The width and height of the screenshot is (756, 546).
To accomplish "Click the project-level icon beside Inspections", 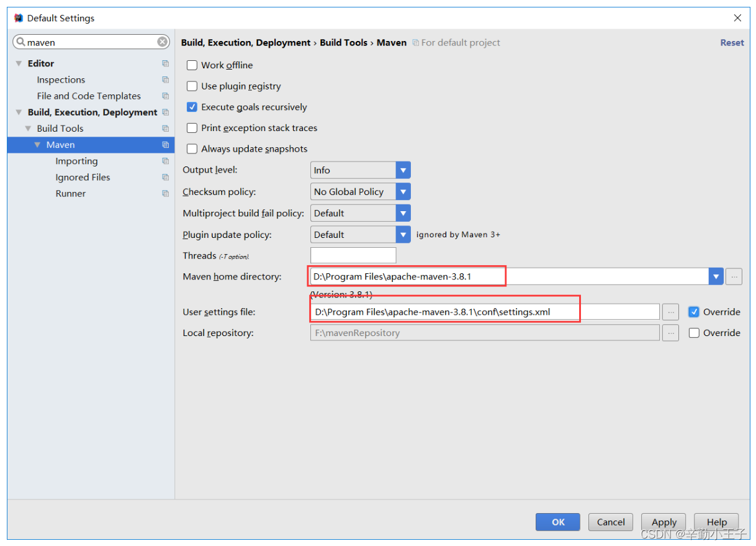I will 165,80.
